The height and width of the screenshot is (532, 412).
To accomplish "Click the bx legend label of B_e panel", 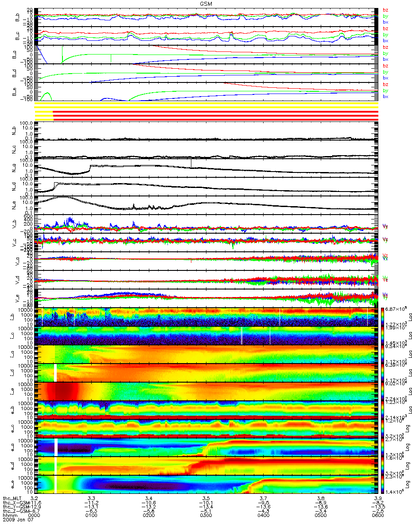I will (385, 96).
